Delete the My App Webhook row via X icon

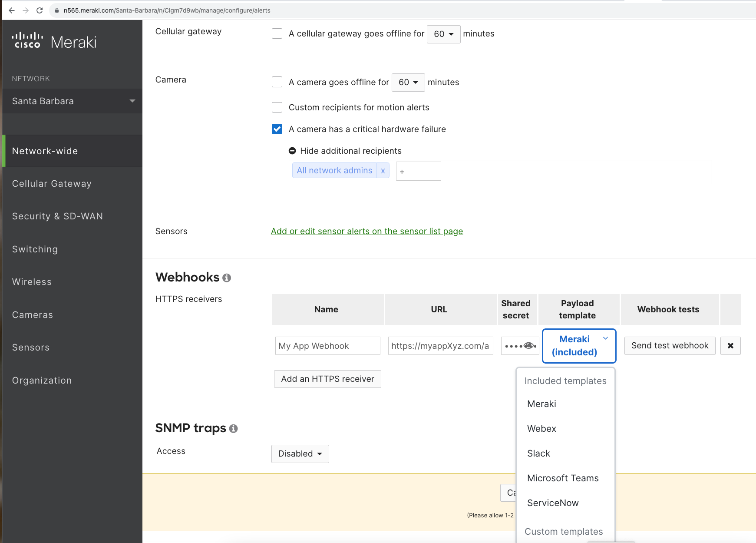coord(730,346)
